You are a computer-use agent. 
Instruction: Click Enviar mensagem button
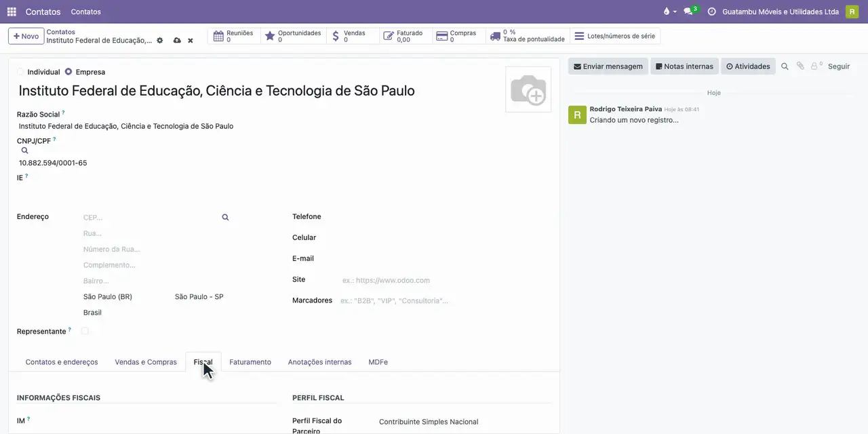point(608,66)
